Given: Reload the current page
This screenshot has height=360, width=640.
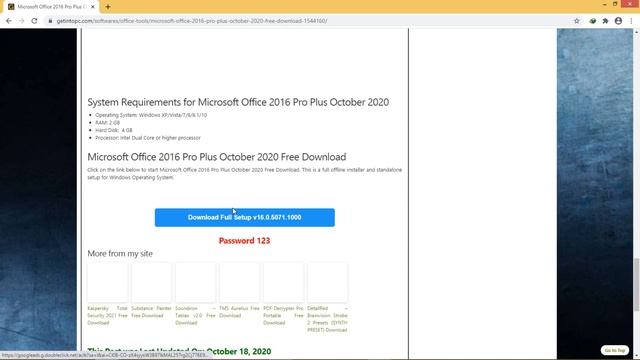Looking at the screenshot, I should (34, 21).
